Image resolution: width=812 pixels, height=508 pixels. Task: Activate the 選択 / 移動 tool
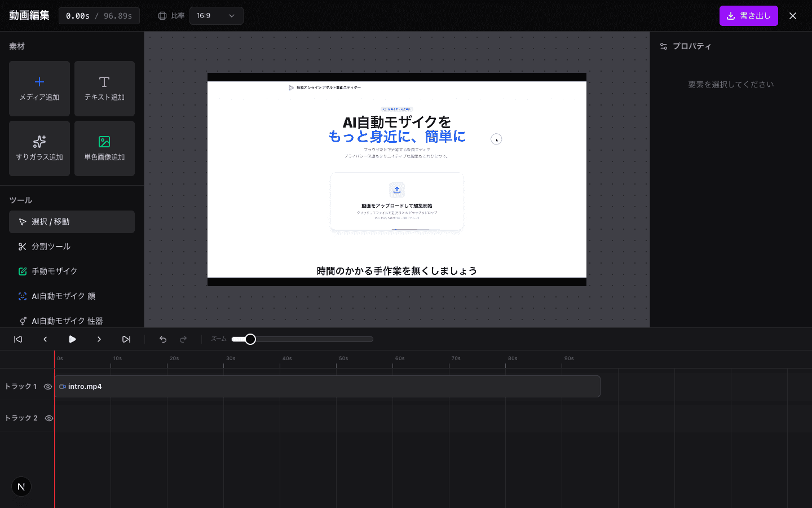[72, 221]
